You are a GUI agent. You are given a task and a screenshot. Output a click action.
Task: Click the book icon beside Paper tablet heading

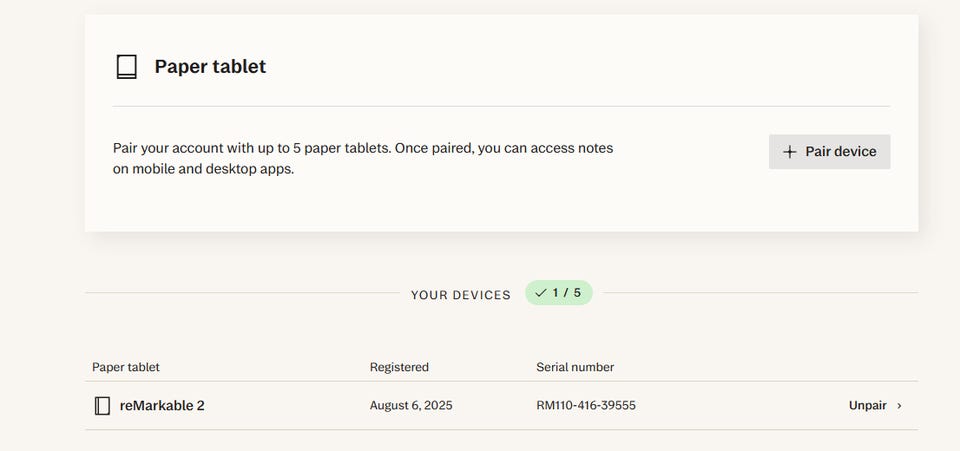pyautogui.click(x=126, y=67)
